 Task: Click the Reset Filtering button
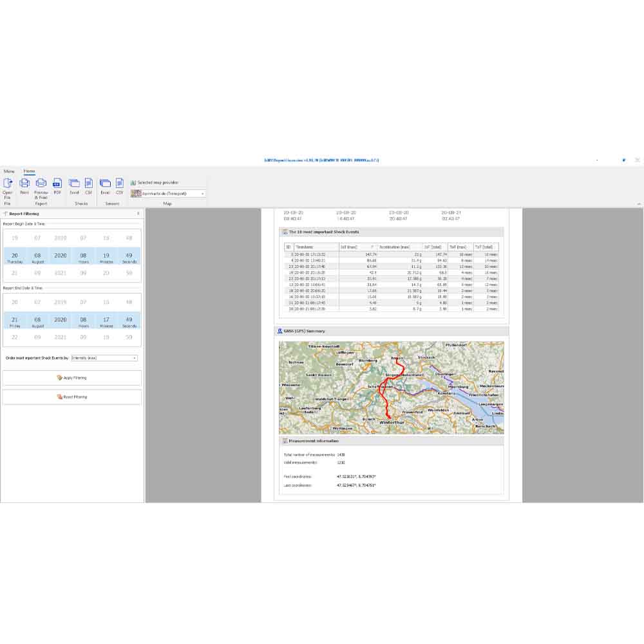tap(72, 397)
